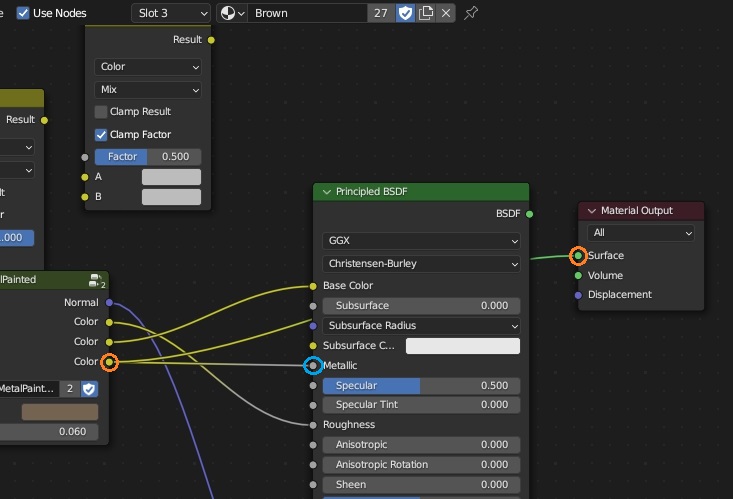Pin the node tree with pin icon
The image size is (733, 499).
click(471, 13)
